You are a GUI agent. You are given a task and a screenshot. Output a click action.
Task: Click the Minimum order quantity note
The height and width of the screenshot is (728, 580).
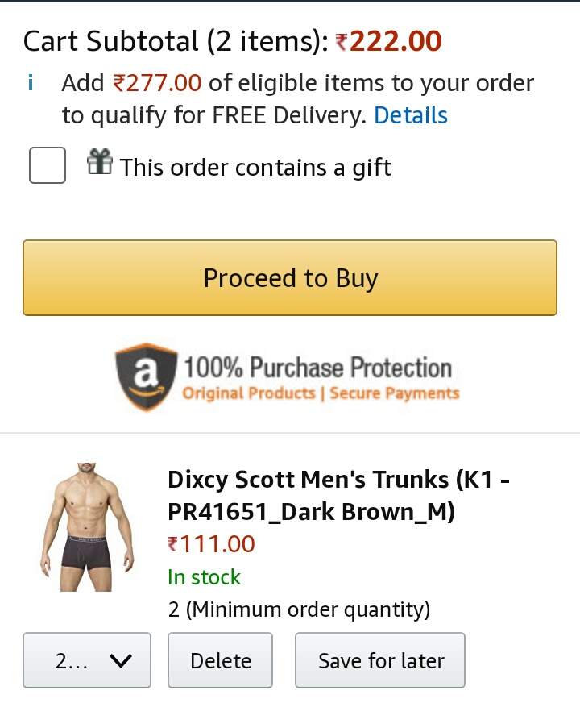tap(299, 609)
